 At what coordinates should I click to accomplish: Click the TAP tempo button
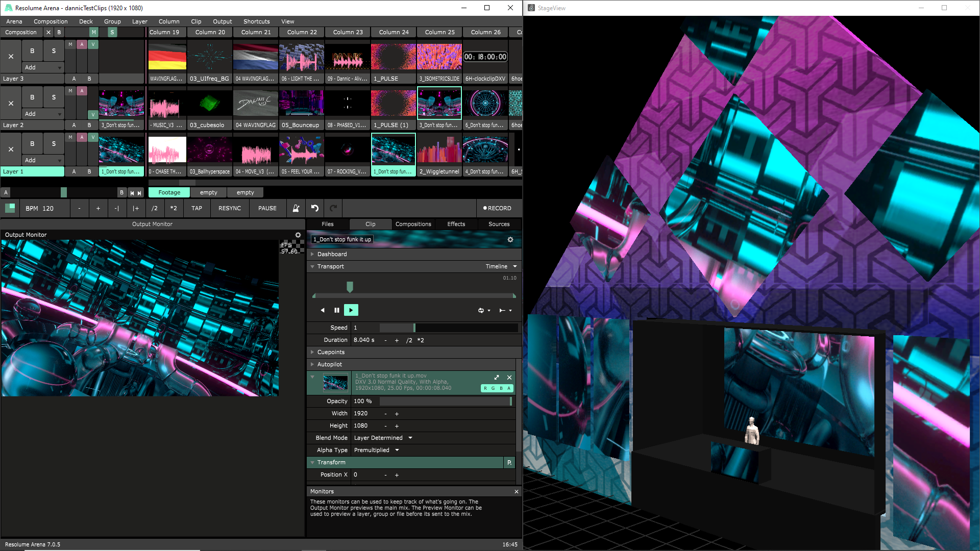click(x=197, y=208)
